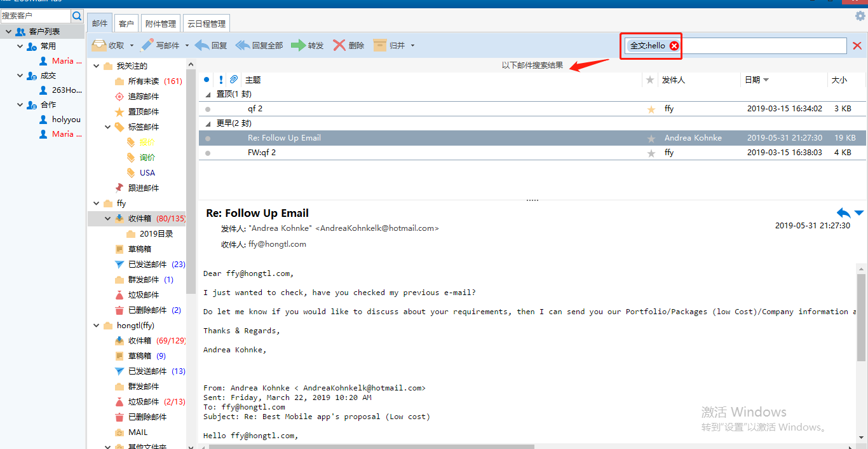Image resolution: width=868 pixels, height=449 pixels.
Task: Open dropdown arrow next to 写邮件
Action: (x=187, y=46)
